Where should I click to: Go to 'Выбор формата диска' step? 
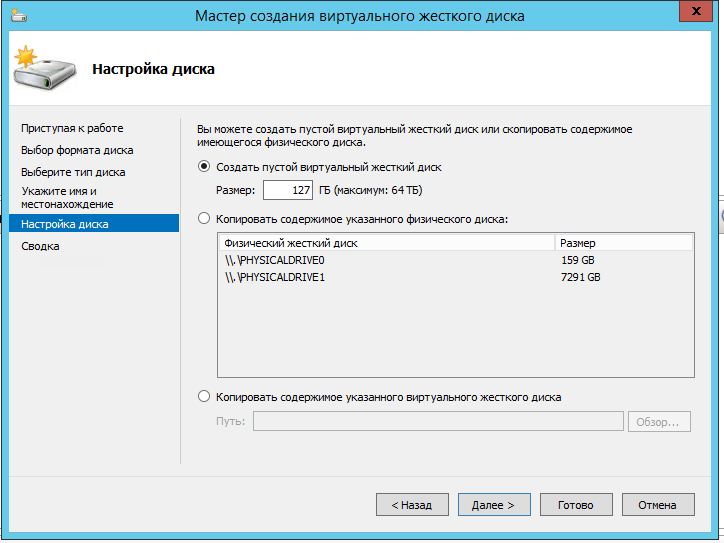(77, 150)
